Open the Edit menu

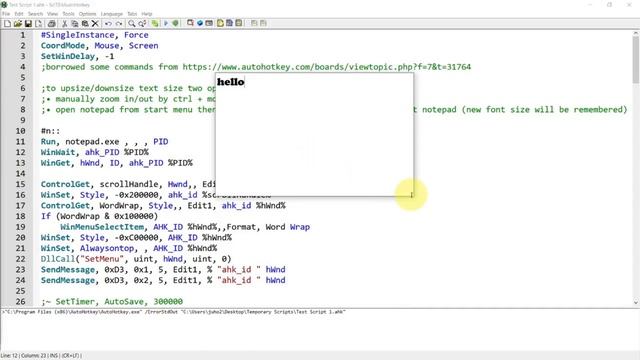(19, 14)
